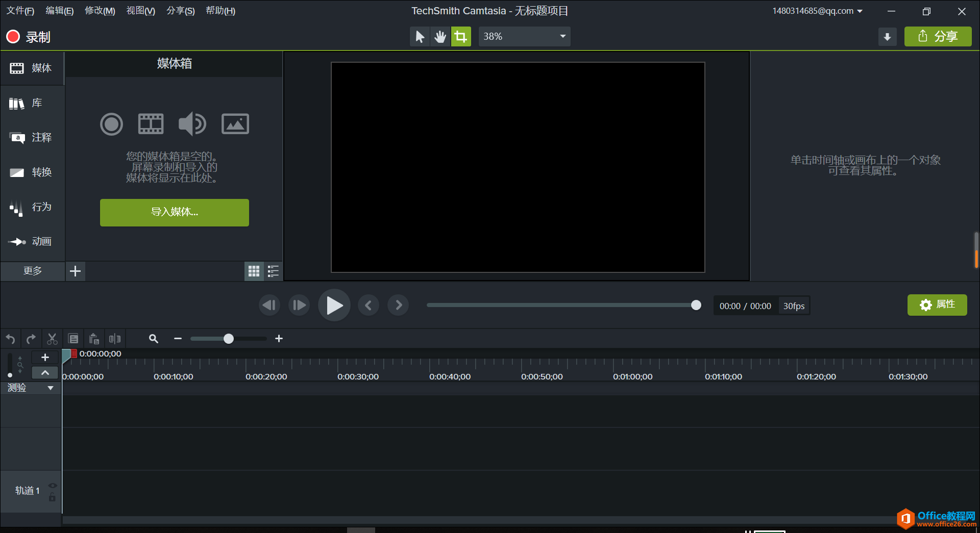Collapse tracks with the up chevron button
The image size is (980, 533).
tap(45, 373)
